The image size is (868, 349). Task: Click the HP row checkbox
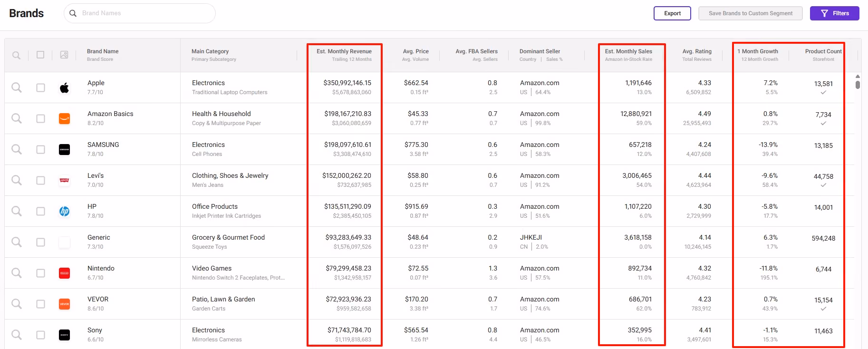(x=41, y=211)
